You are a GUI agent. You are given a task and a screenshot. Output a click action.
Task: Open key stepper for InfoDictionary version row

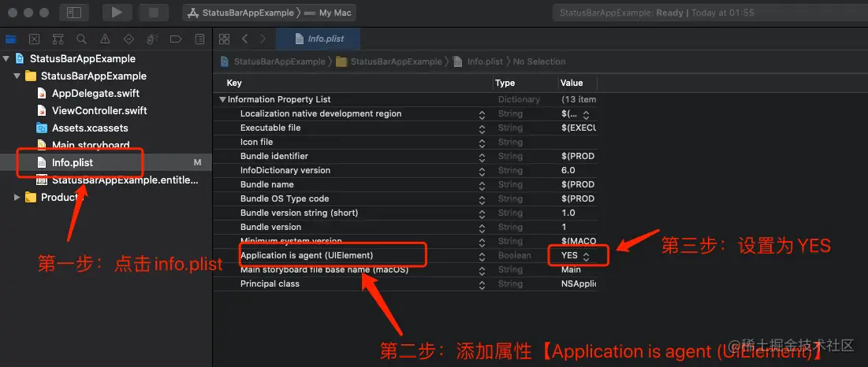[482, 171]
